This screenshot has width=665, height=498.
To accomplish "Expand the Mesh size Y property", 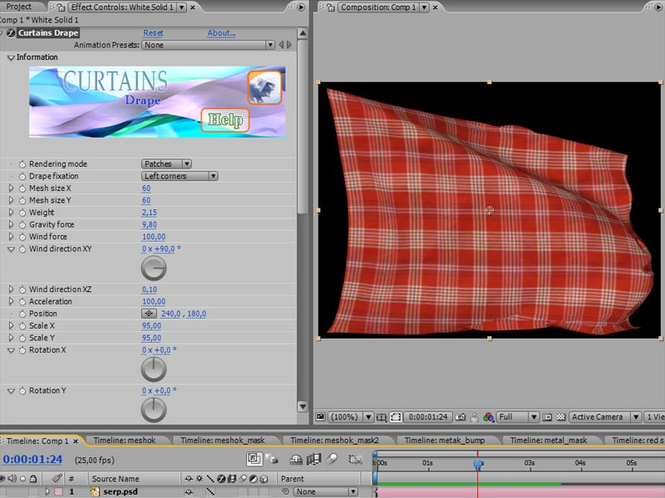I will (11, 200).
